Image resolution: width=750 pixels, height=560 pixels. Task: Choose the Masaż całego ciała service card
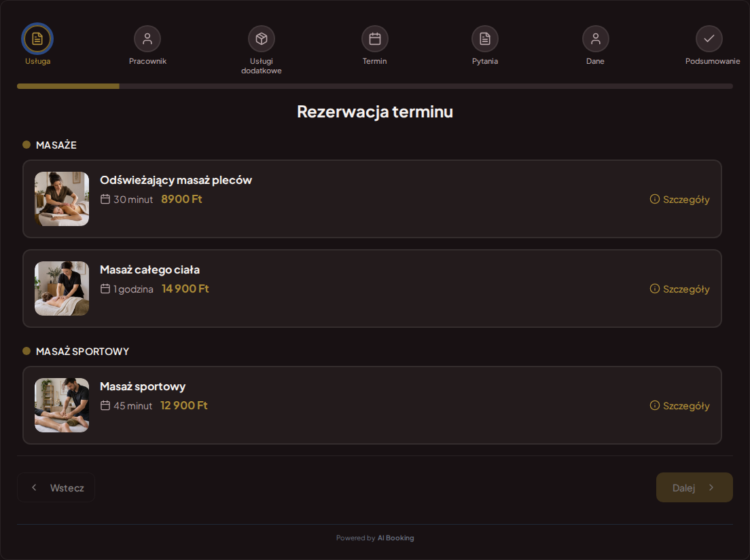tap(372, 288)
